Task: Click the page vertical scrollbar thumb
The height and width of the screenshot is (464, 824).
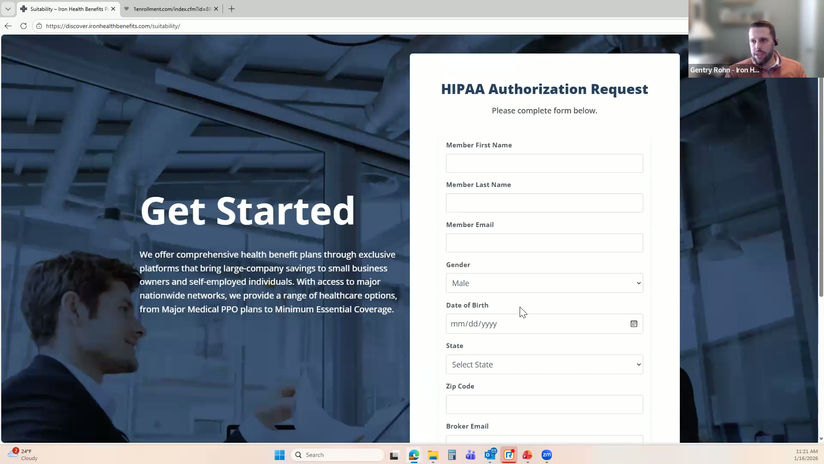Action: (820, 187)
